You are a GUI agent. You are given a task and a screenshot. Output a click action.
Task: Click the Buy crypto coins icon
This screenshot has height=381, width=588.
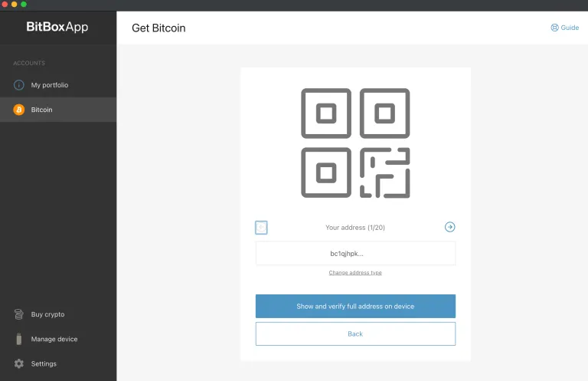19,314
